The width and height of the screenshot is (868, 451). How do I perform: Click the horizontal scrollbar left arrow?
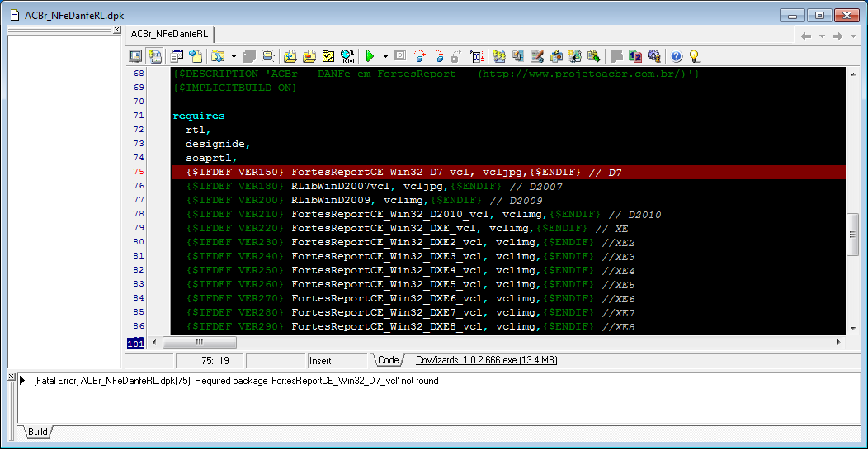pyautogui.click(x=154, y=343)
